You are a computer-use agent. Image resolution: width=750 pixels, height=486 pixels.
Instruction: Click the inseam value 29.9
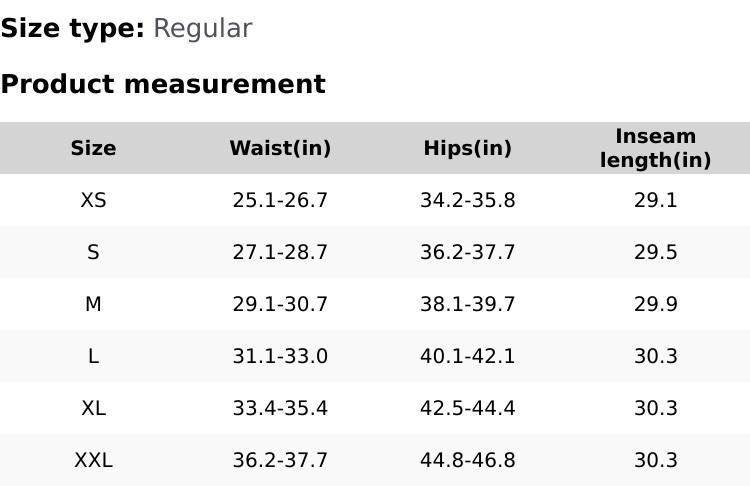pos(655,304)
